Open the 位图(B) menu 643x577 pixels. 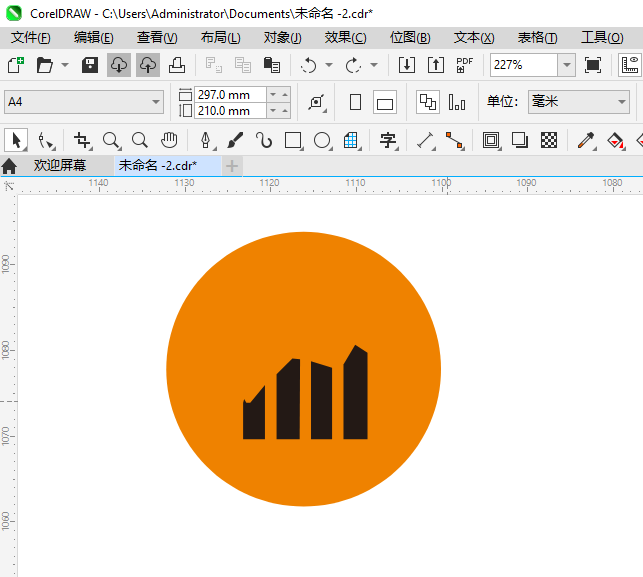pyautogui.click(x=410, y=38)
